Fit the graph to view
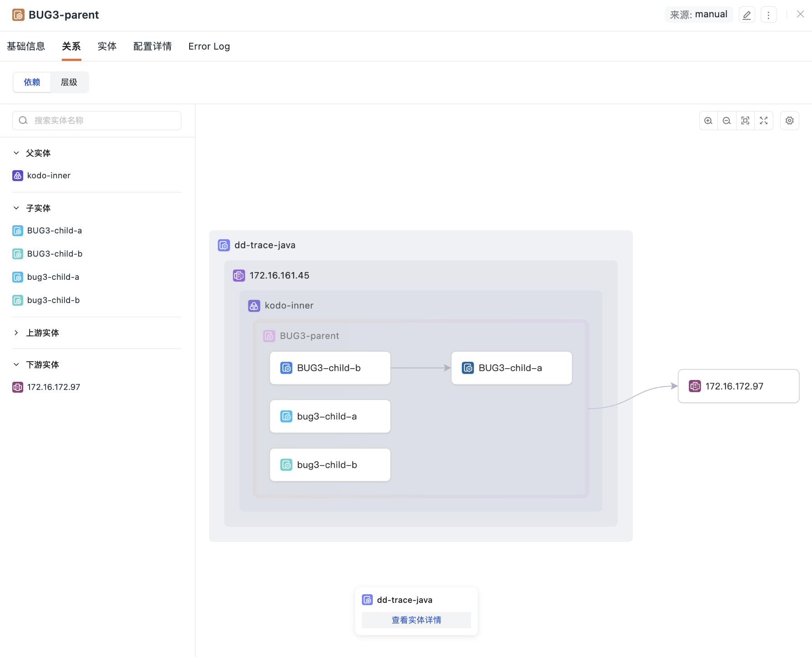Viewport: 812px width, 657px height. [745, 121]
